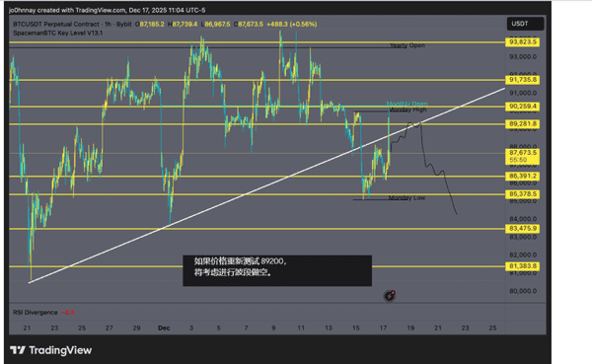Click the 91,735.8 yellow price label
This screenshot has width=592, height=364.
pos(523,80)
